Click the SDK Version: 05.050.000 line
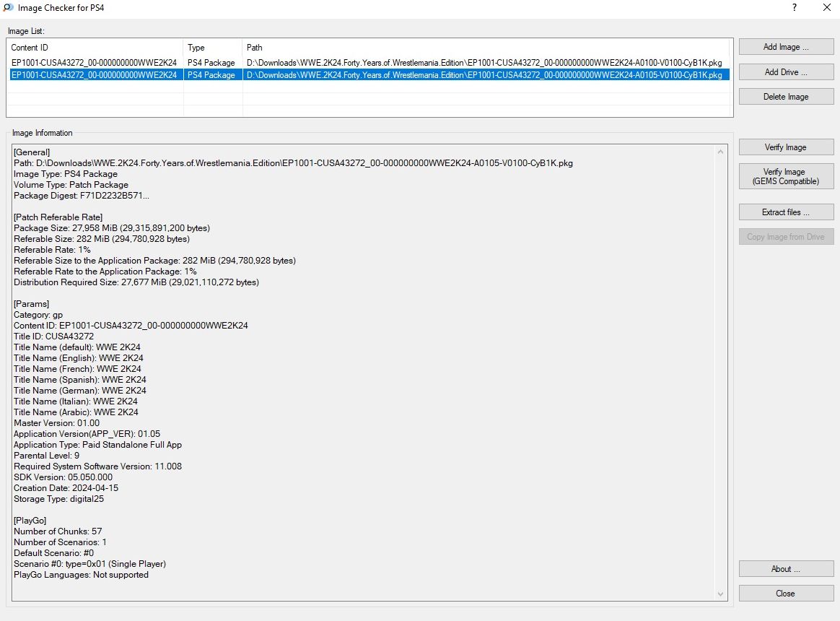Image resolution: width=840 pixels, height=621 pixels. [64, 477]
